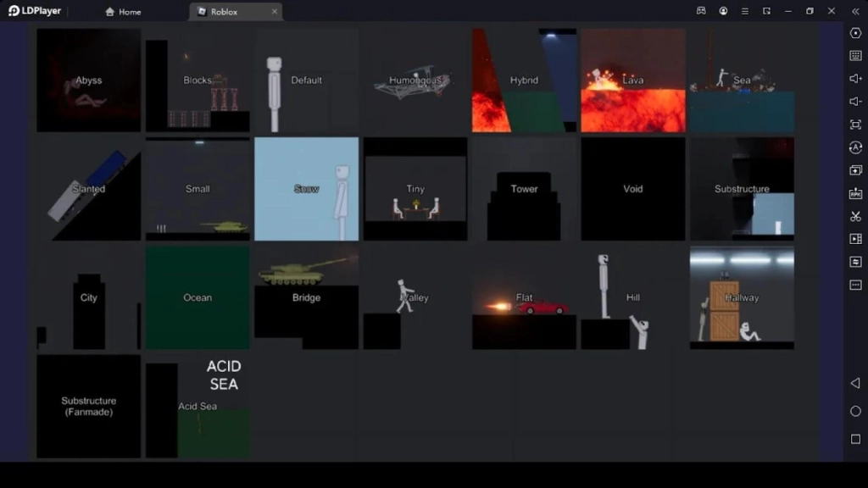Select the Snow map
The image size is (868, 488).
[306, 189]
